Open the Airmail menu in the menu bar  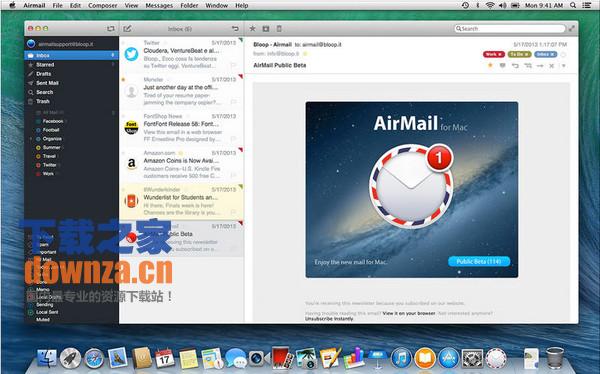click(x=34, y=5)
